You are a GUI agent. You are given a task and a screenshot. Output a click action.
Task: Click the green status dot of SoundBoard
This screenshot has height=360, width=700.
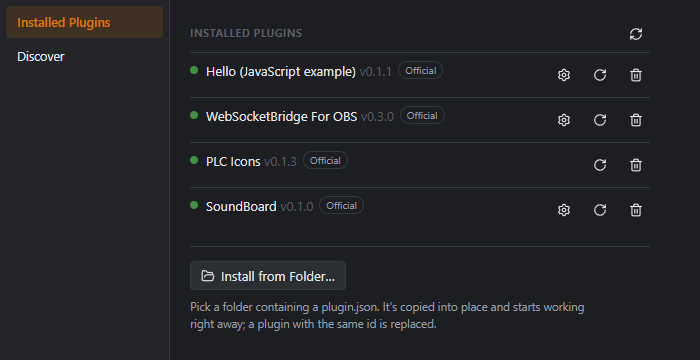point(194,205)
